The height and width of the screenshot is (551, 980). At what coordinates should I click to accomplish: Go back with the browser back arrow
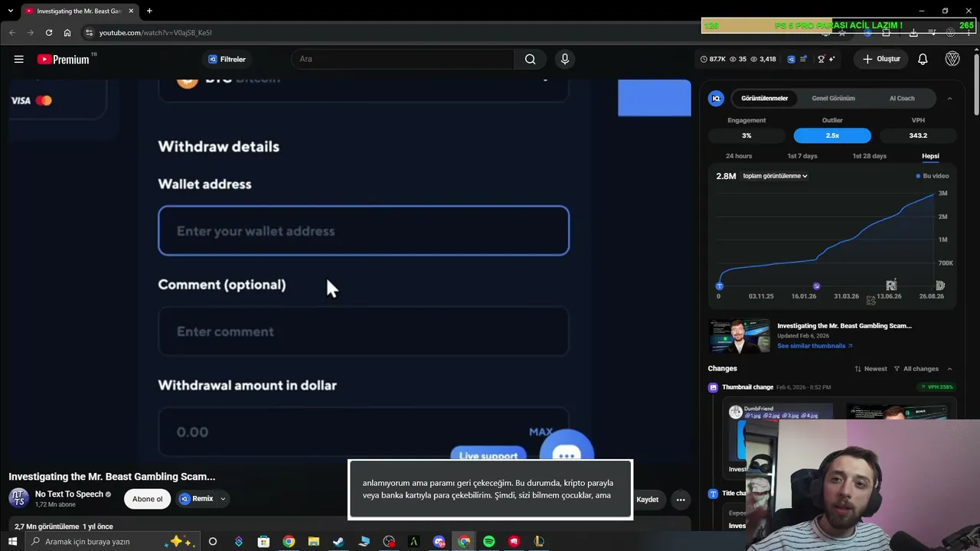12,33
